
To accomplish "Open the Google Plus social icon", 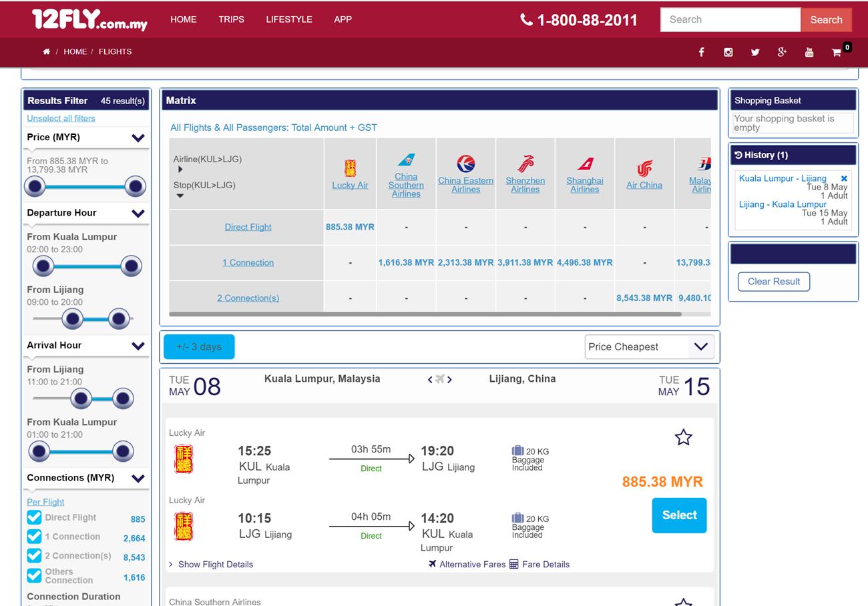I will click(x=782, y=52).
